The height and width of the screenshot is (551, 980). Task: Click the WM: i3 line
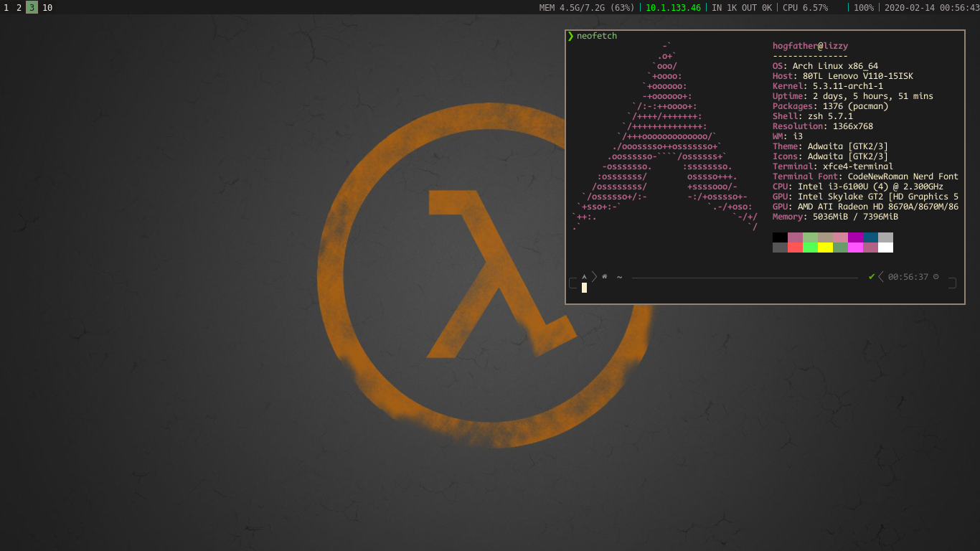coord(788,136)
